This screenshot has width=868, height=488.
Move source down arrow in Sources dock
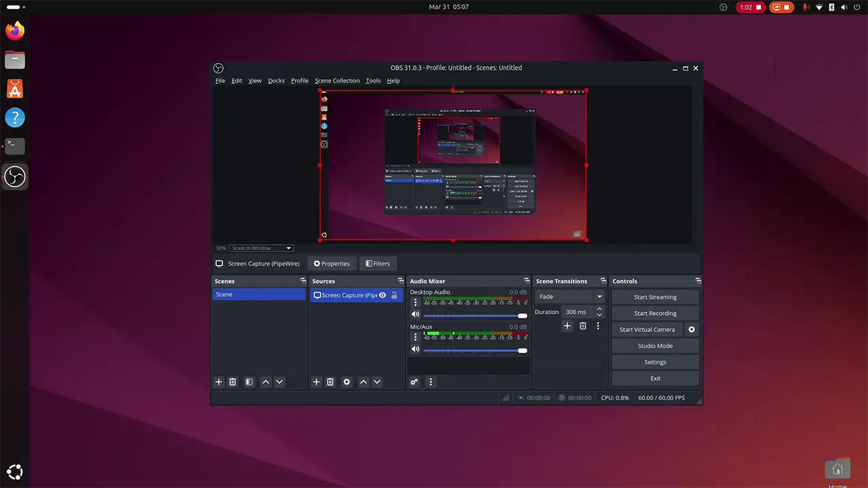(377, 382)
